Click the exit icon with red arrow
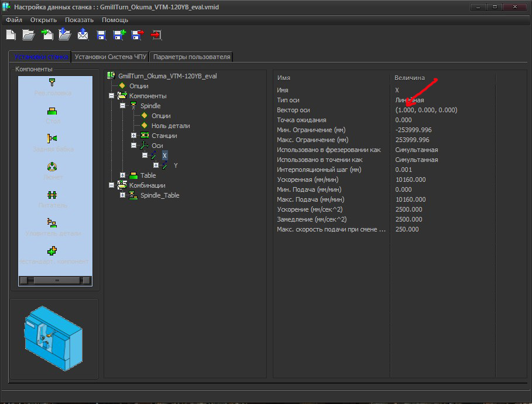 pyautogui.click(x=156, y=35)
